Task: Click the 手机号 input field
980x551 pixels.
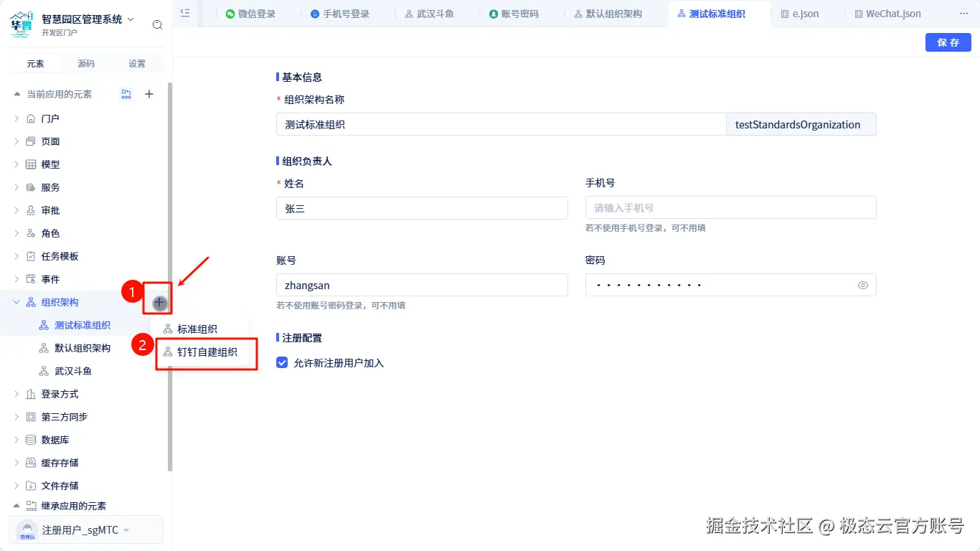Action: [x=731, y=207]
